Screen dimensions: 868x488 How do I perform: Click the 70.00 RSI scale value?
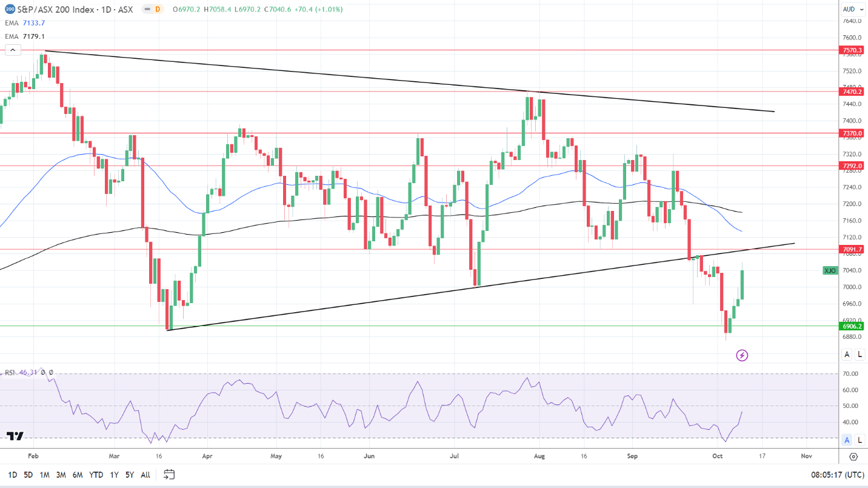851,374
